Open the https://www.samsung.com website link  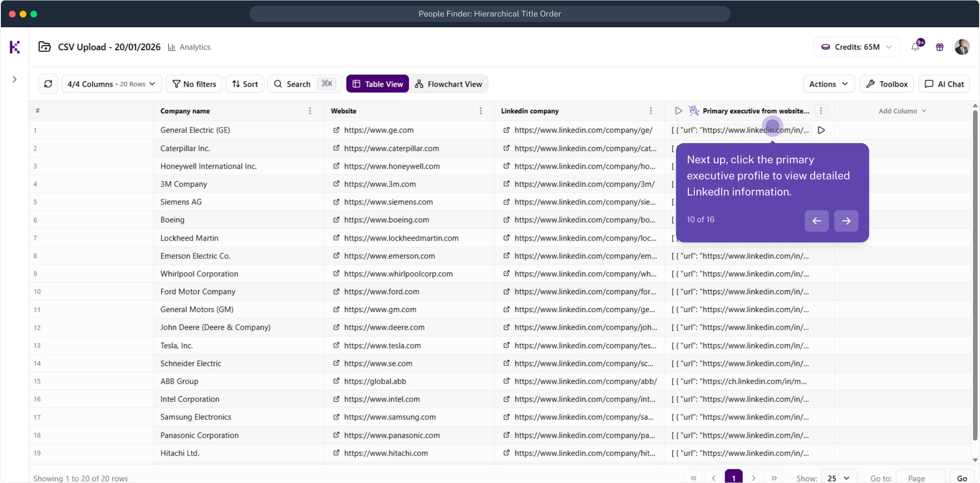pos(390,417)
